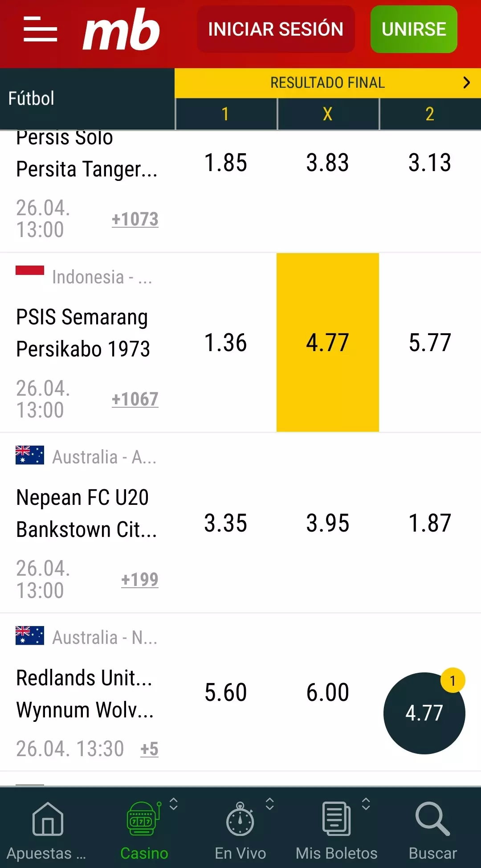Open bet slip bubble showing 4.77

tap(424, 713)
